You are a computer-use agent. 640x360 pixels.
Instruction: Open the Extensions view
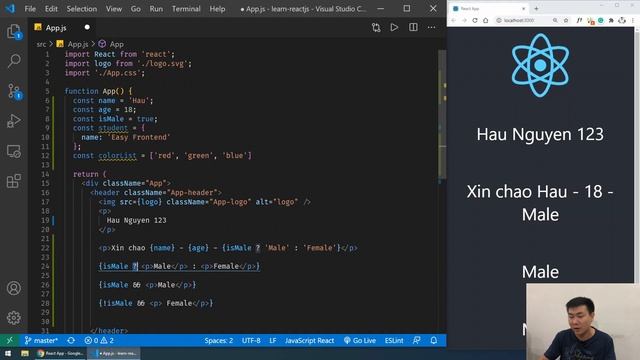[14, 181]
